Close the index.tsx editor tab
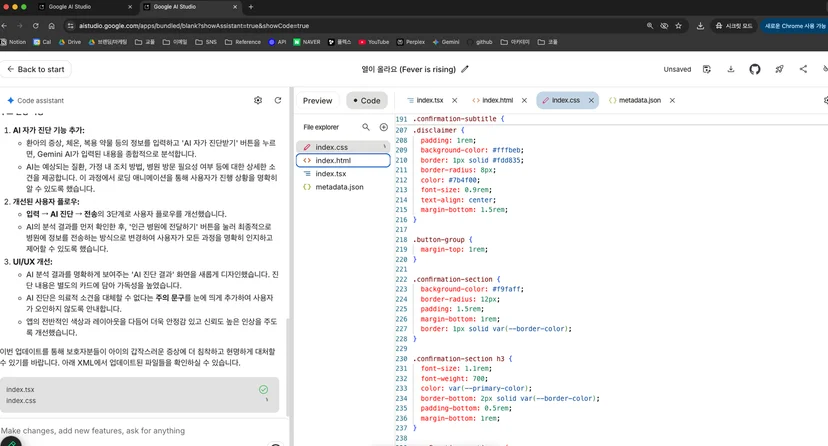The width and height of the screenshot is (828, 446). click(x=455, y=100)
